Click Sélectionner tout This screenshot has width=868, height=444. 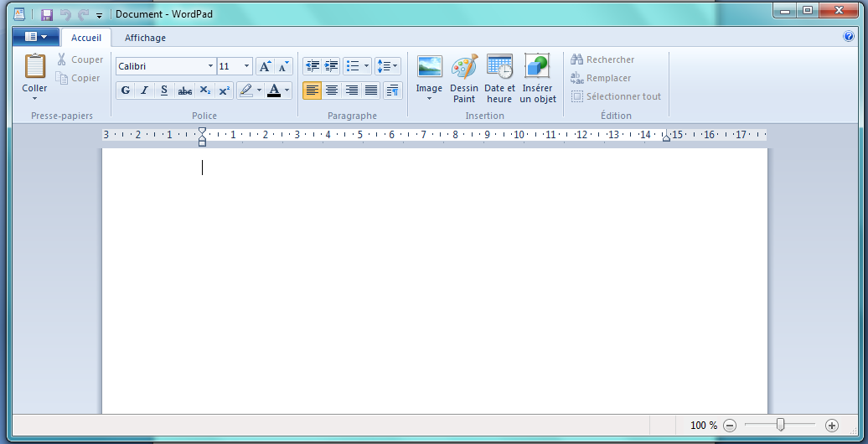pyautogui.click(x=616, y=96)
